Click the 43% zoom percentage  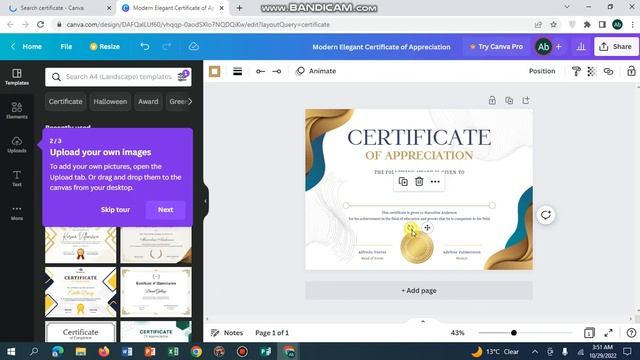click(x=457, y=333)
